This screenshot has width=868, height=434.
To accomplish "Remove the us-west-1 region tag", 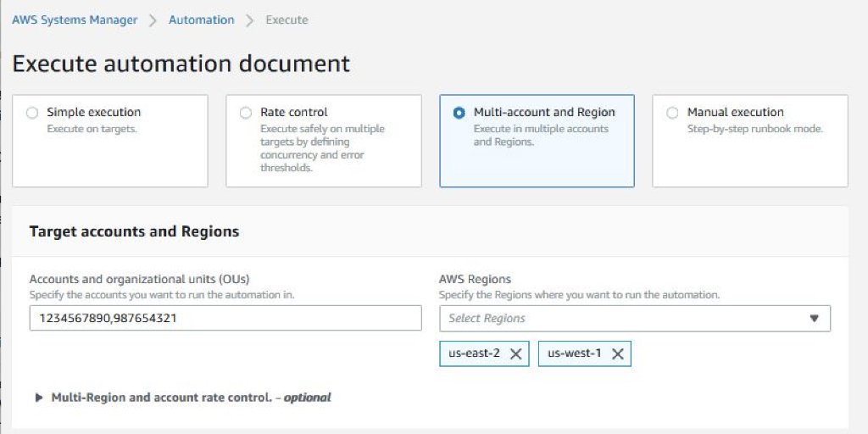I will (618, 353).
